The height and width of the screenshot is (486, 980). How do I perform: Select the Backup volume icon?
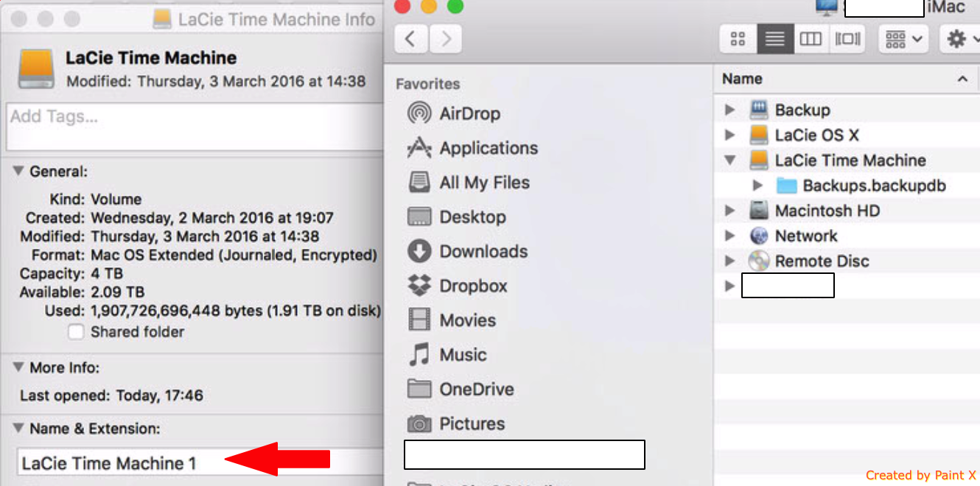pyautogui.click(x=759, y=110)
